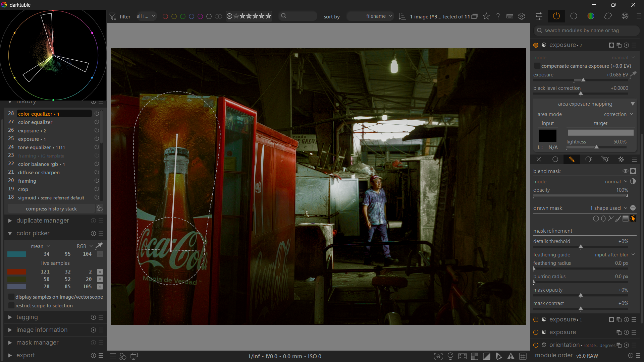Viewport: 644px width, 362px height.
Task: Adjust the target lightness slider
Action: coord(596,147)
